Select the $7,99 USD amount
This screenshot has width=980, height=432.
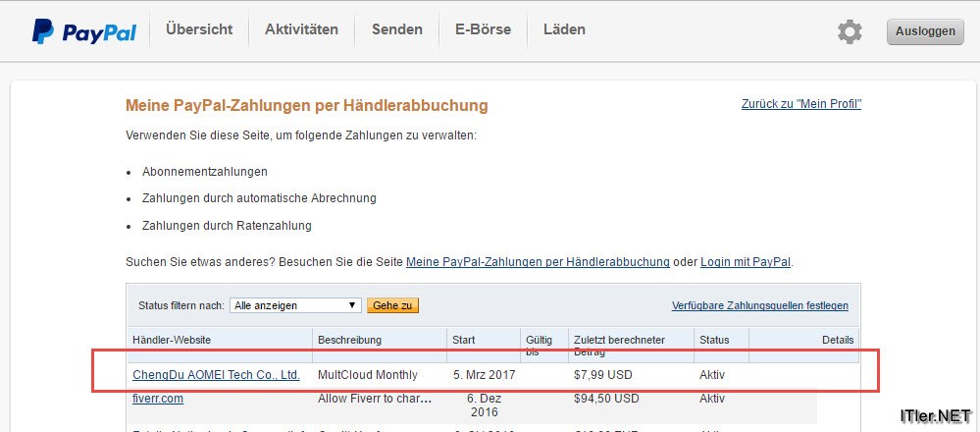coord(603,375)
